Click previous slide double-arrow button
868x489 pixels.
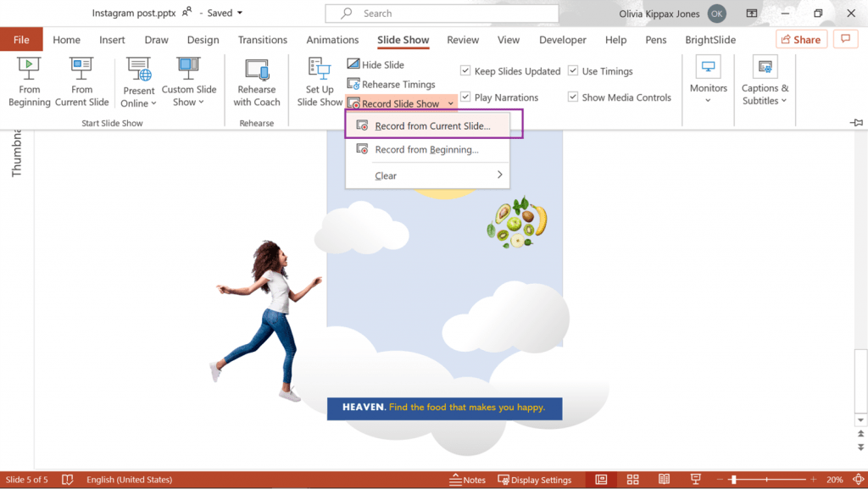click(x=860, y=434)
